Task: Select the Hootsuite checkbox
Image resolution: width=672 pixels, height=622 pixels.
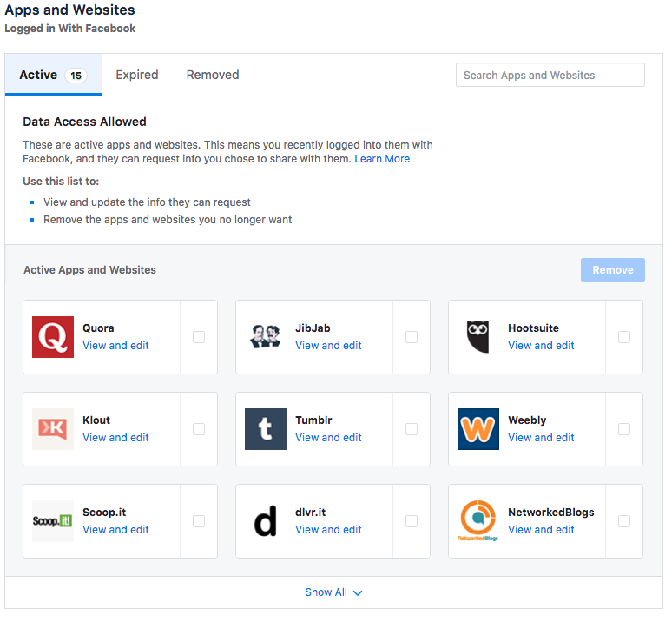Action: (624, 337)
